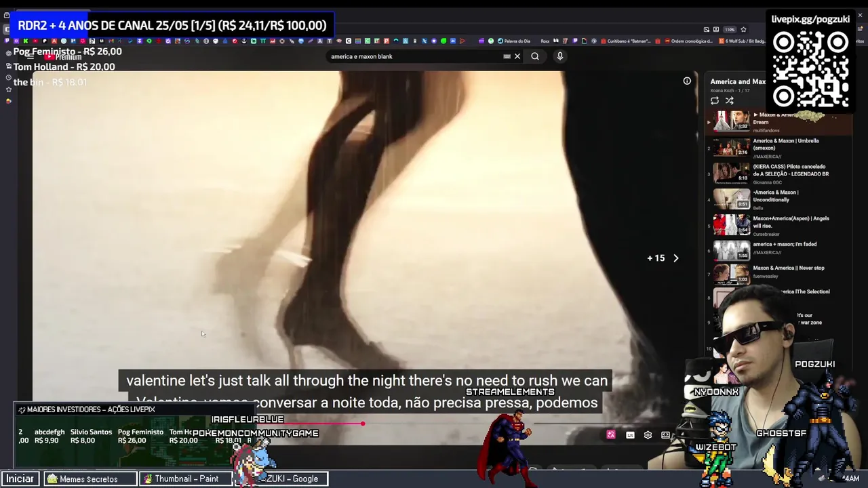Screen dimensions: 868x488
Task: Click 'Silvio Santos R$ 8,00' ticker entry
Action: [x=91, y=436]
